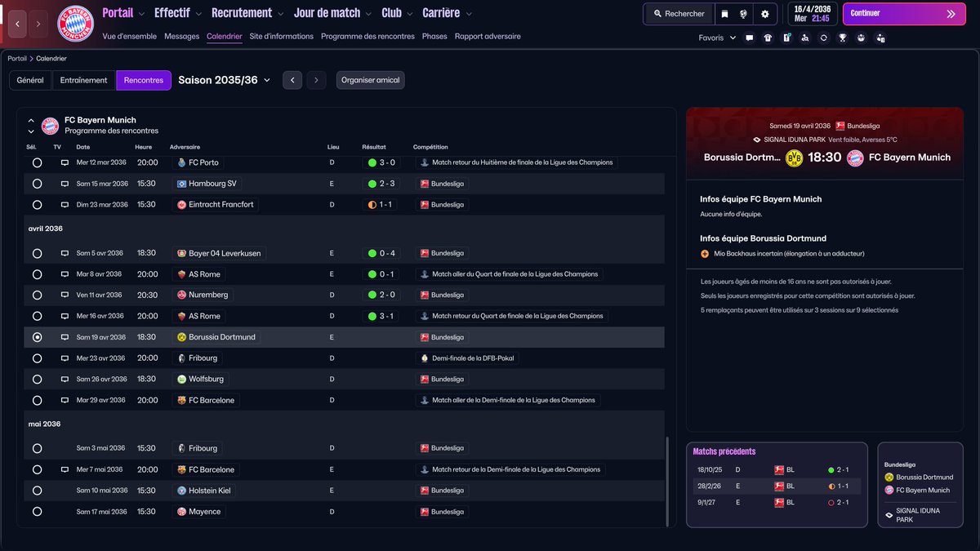Expand the Effectif menu arrow
The height and width of the screenshot is (551, 980).
tap(199, 14)
